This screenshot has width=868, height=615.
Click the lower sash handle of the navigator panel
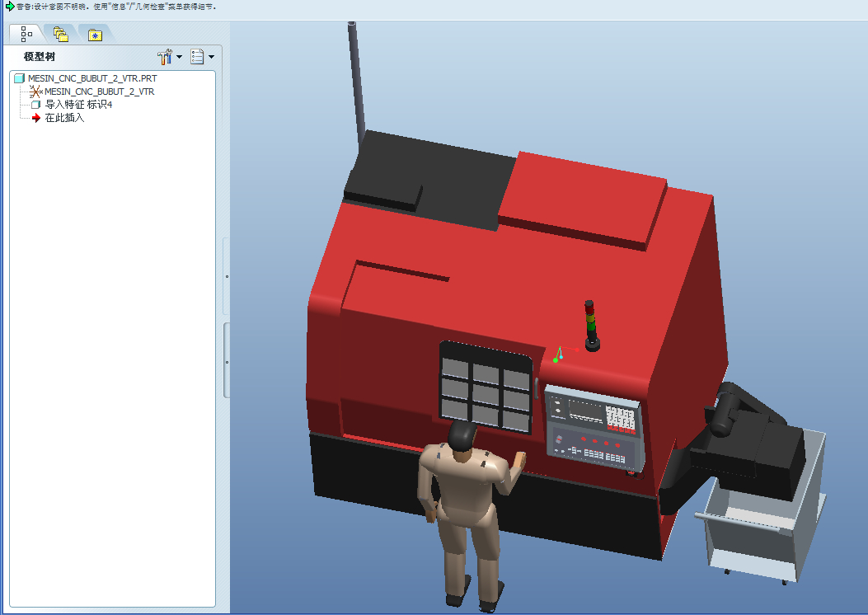227,362
